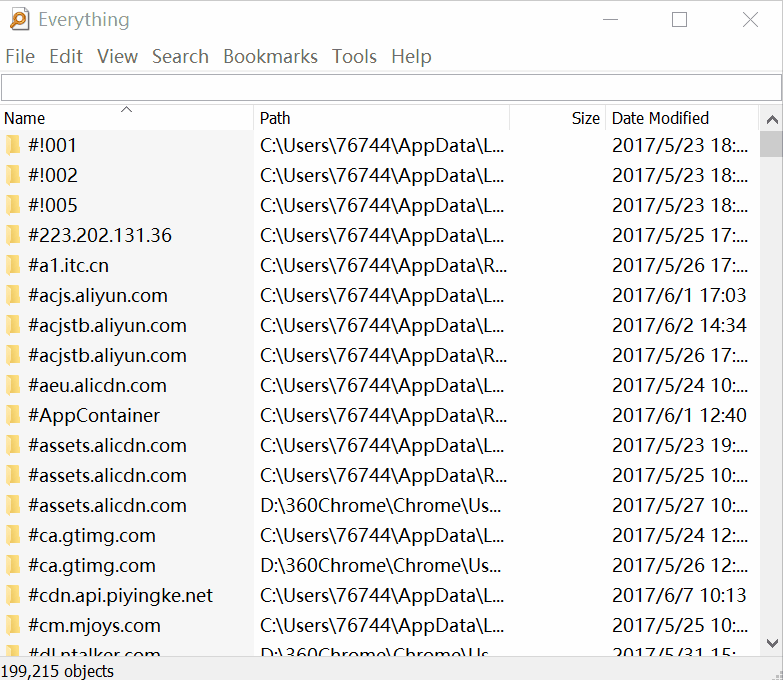Select the #acjs.aliyun.com folder name
Screen dimensions: 783x680
(98, 296)
